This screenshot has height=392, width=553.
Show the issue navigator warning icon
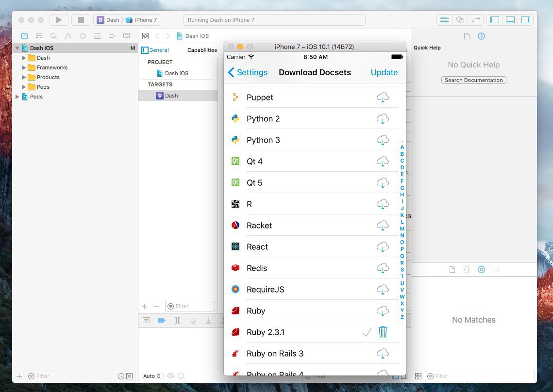click(68, 36)
